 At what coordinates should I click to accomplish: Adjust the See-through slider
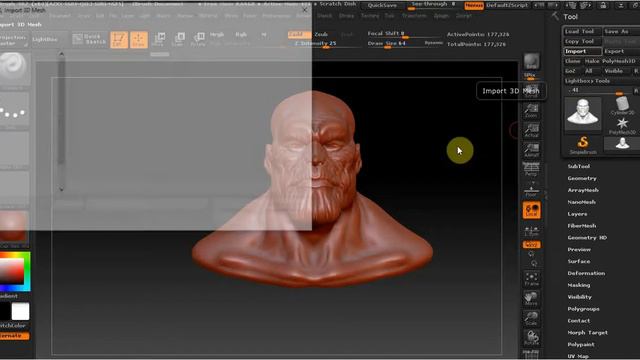433,5
